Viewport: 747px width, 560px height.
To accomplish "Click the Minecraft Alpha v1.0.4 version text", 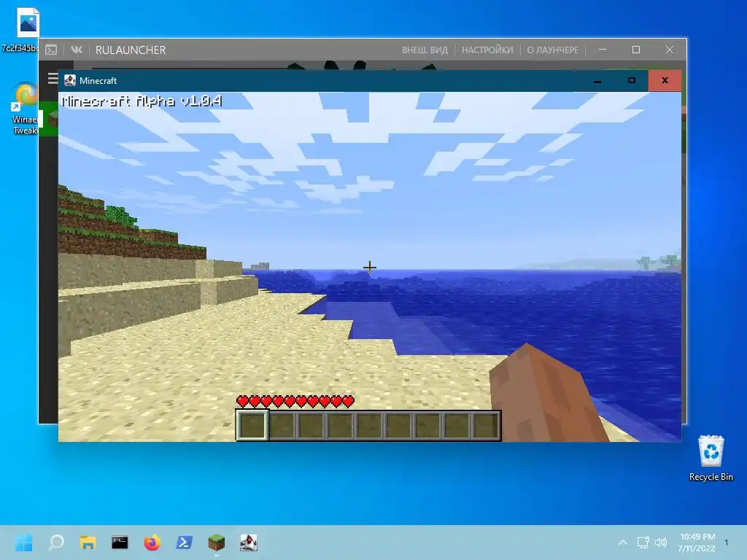I will 142,101.
